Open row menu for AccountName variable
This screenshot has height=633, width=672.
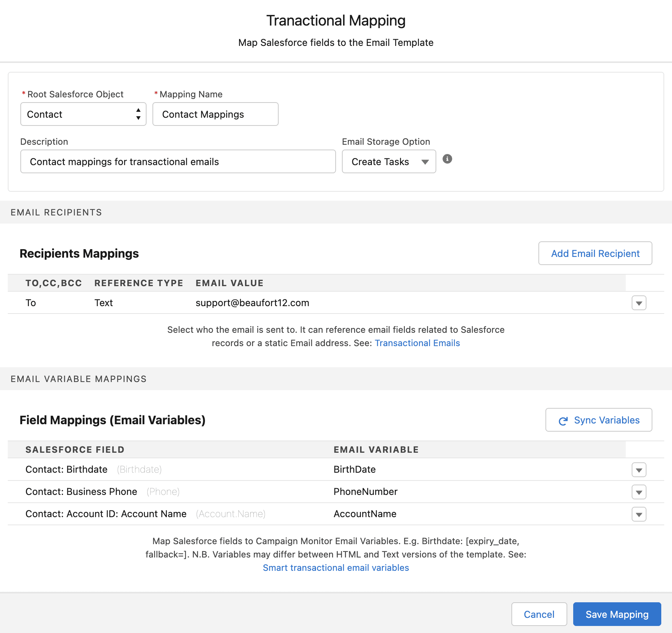(639, 514)
